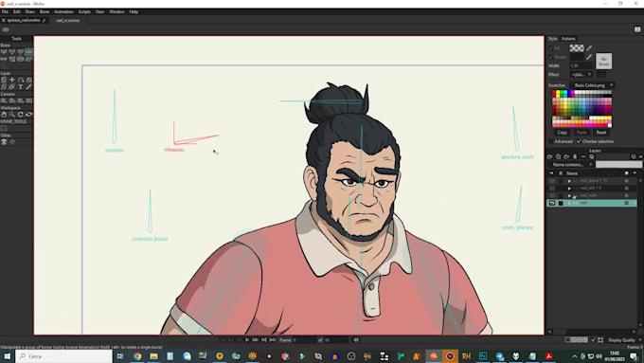
Task: Click the Fill color eyedropper icon
Action: pos(589,48)
